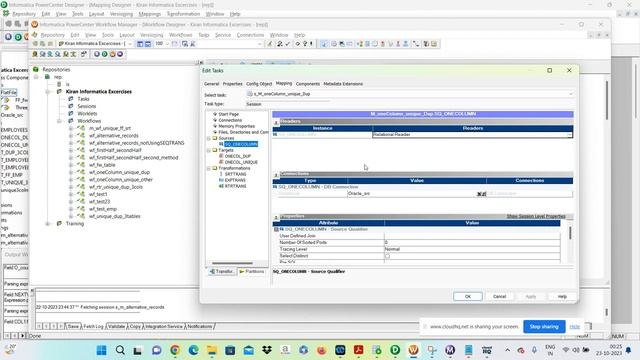The image size is (640, 360).
Task: Select RTRTRANS transformation
Action: [x=236, y=186]
